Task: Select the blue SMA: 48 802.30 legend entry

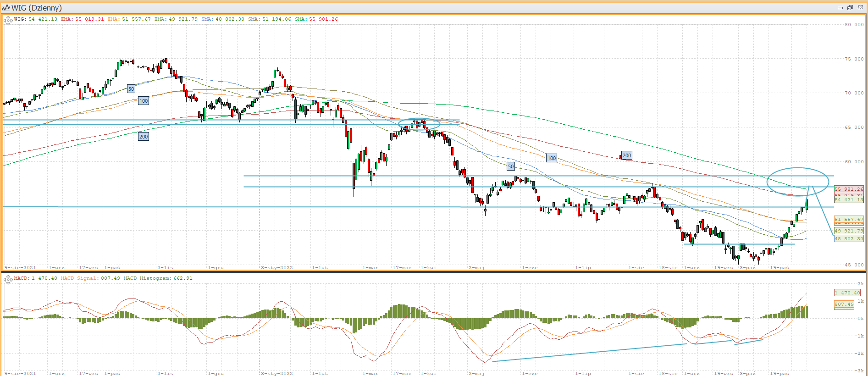Action: 223,19
